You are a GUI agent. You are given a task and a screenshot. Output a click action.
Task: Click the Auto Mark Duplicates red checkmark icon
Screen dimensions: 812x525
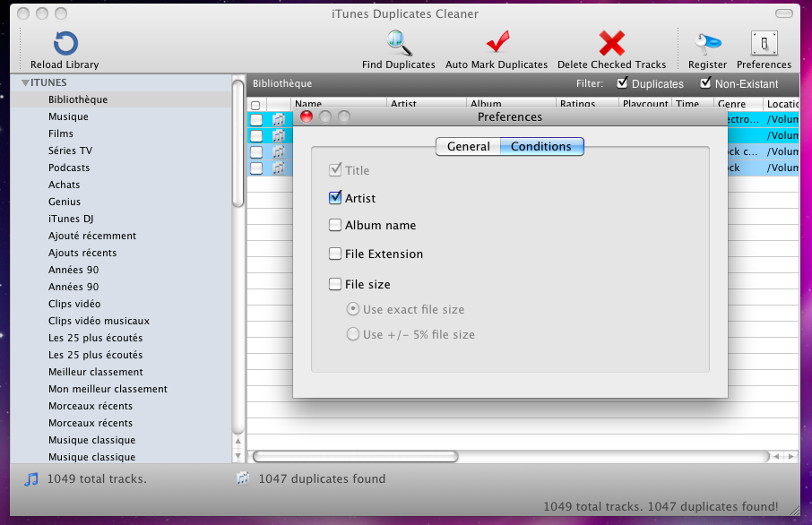point(497,42)
